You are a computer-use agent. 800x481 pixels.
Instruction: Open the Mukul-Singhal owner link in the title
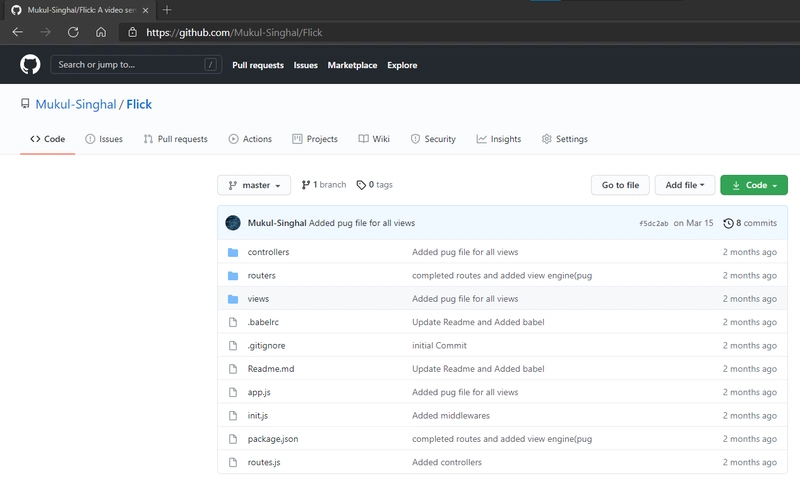pos(76,104)
